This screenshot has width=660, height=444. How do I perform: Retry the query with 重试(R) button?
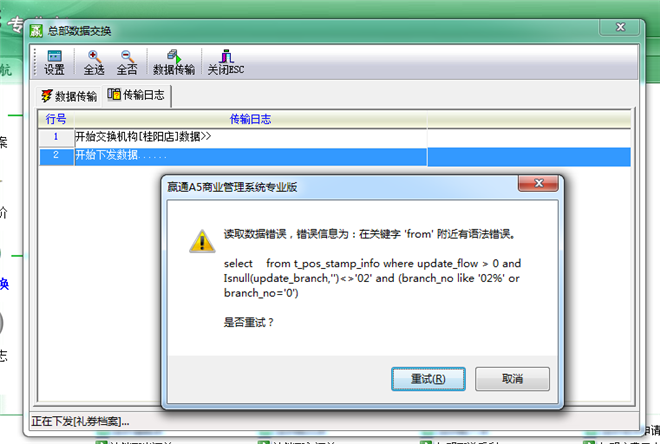tap(428, 379)
